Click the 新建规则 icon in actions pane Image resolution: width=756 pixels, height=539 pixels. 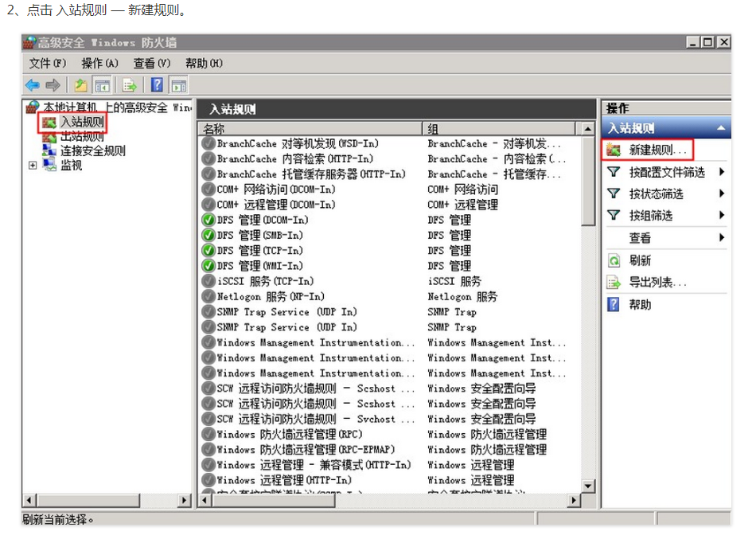614,150
